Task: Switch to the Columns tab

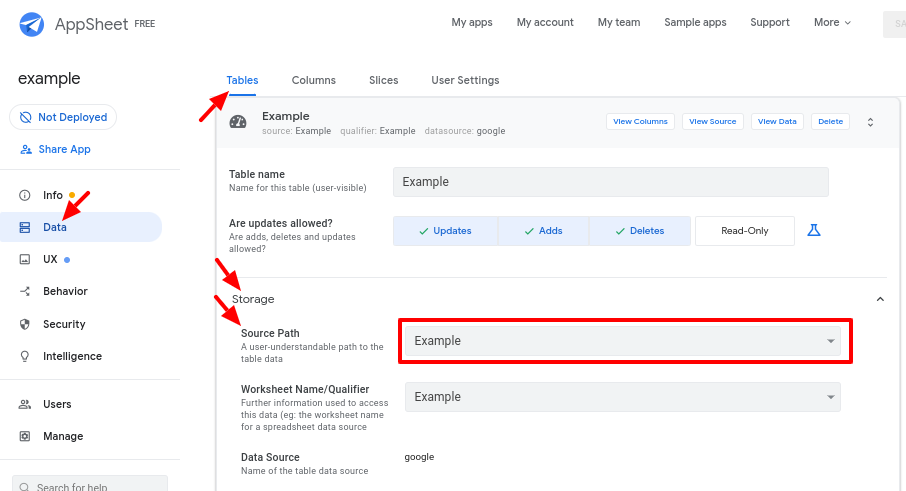Action: pos(314,80)
